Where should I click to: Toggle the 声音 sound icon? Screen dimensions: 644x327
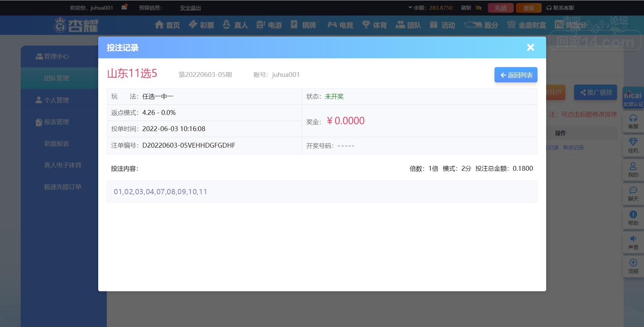coord(633,242)
